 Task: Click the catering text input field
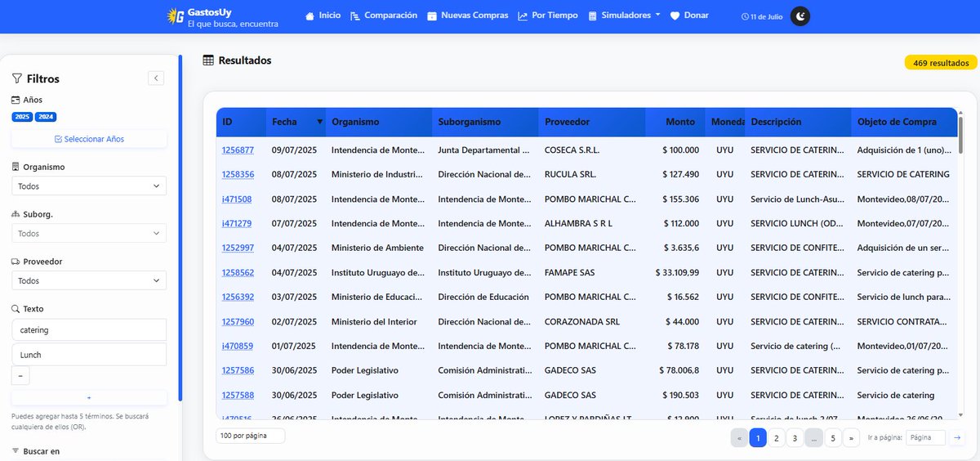point(89,330)
